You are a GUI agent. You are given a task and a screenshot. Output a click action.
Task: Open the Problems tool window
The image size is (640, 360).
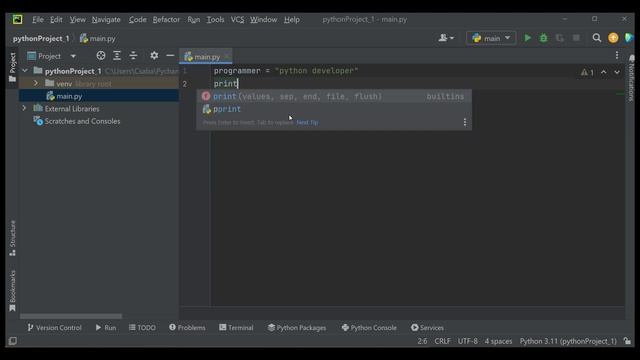click(x=187, y=327)
